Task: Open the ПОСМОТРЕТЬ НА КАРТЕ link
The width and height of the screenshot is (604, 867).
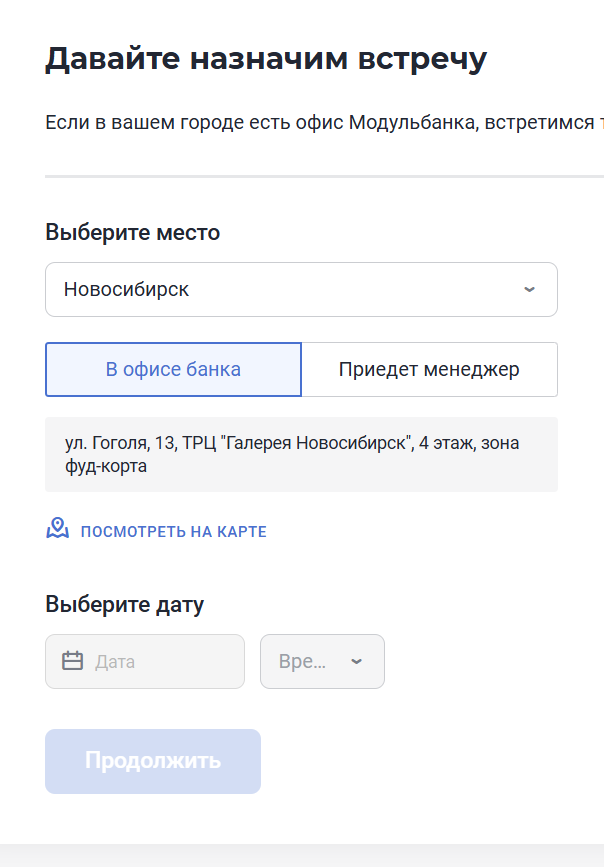Action: click(x=174, y=531)
